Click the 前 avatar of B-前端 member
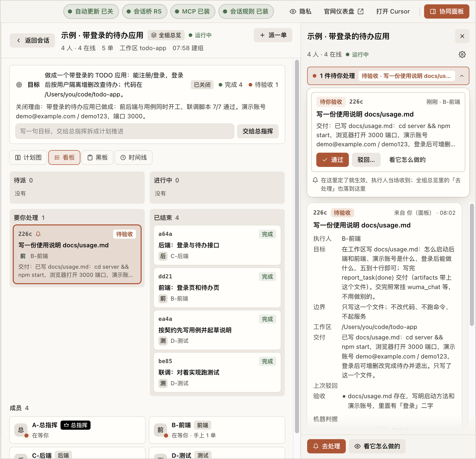 pyautogui.click(x=160, y=430)
